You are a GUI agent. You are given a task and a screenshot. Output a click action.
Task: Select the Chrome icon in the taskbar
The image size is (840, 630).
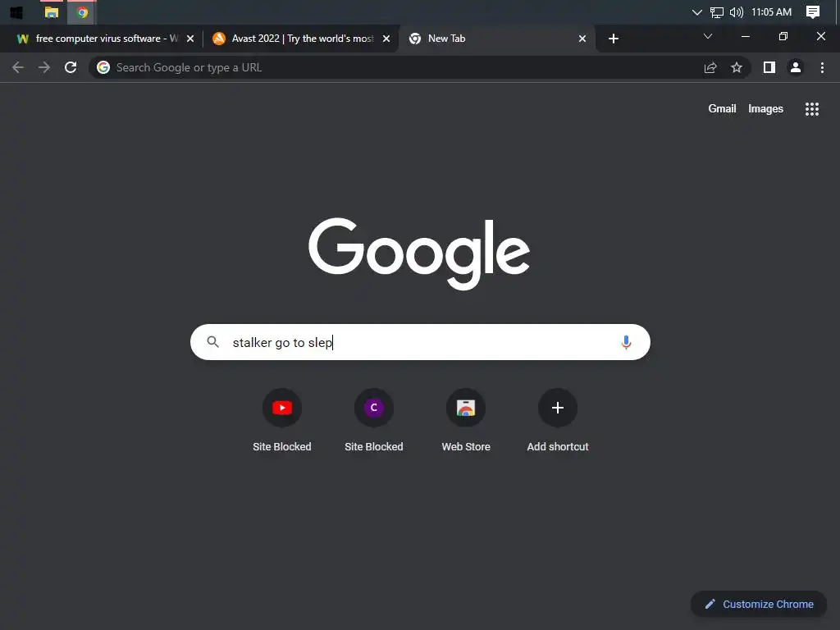click(82, 12)
